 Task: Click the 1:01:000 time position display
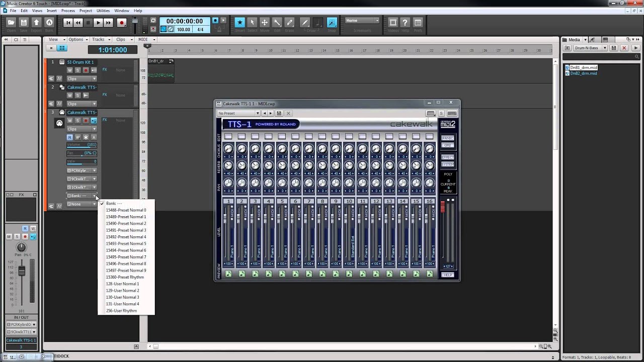pyautogui.click(x=113, y=50)
